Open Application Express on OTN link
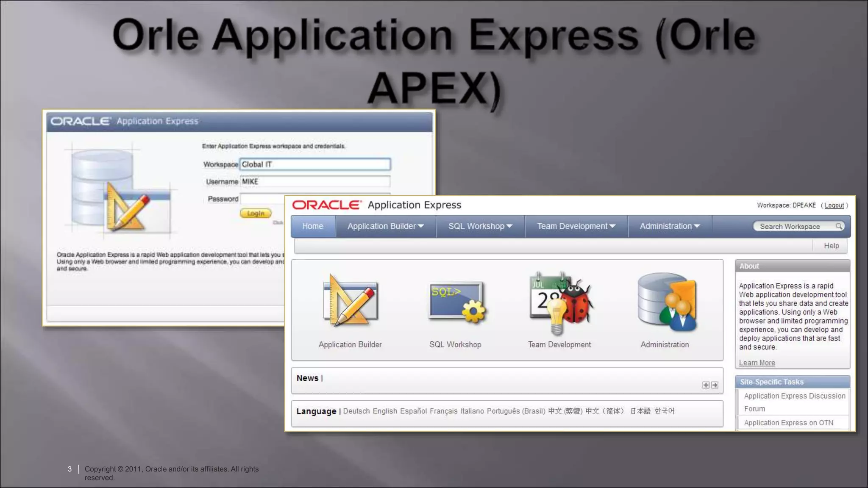 pyautogui.click(x=789, y=423)
